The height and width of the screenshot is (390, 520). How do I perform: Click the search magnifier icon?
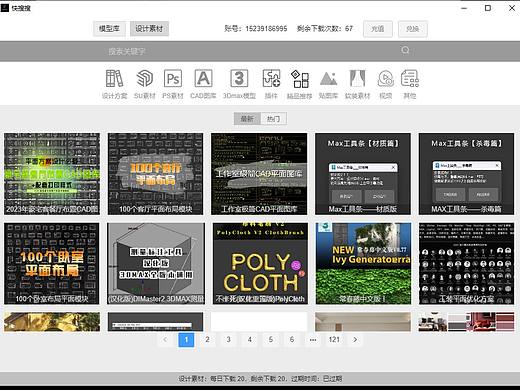(405, 50)
